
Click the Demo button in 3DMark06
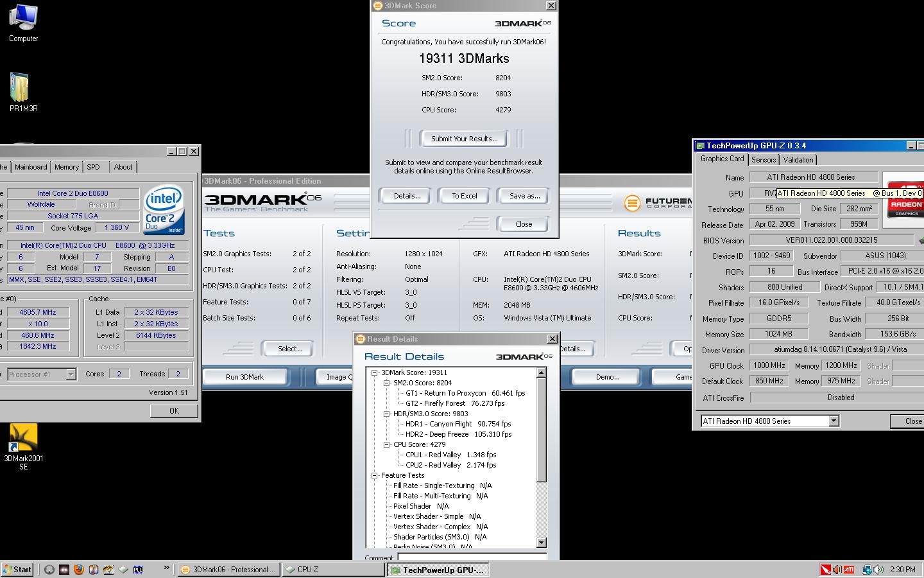point(607,377)
